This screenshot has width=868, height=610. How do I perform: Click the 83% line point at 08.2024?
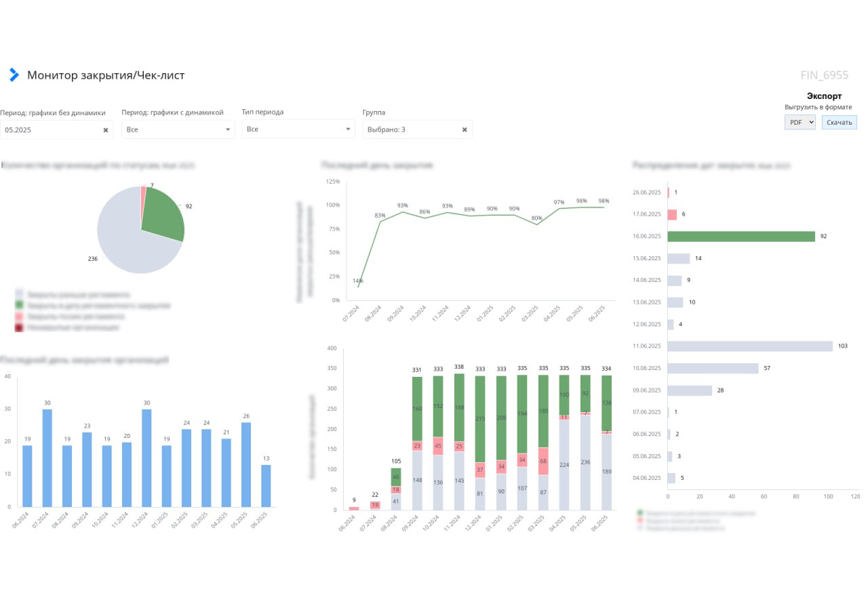(x=380, y=222)
